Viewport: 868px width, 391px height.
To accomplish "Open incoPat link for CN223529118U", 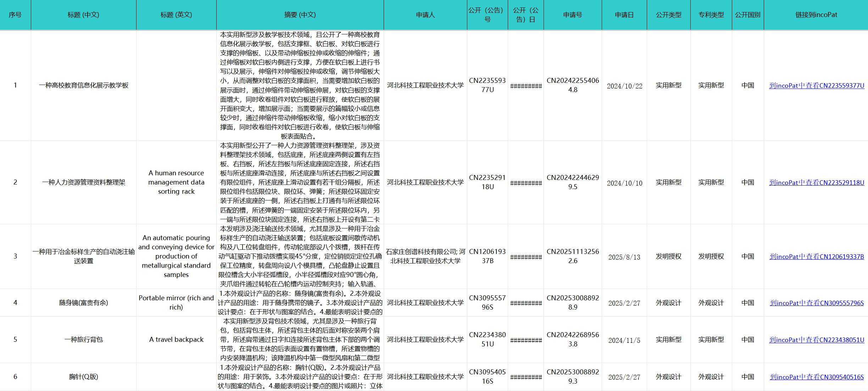I will [x=816, y=183].
